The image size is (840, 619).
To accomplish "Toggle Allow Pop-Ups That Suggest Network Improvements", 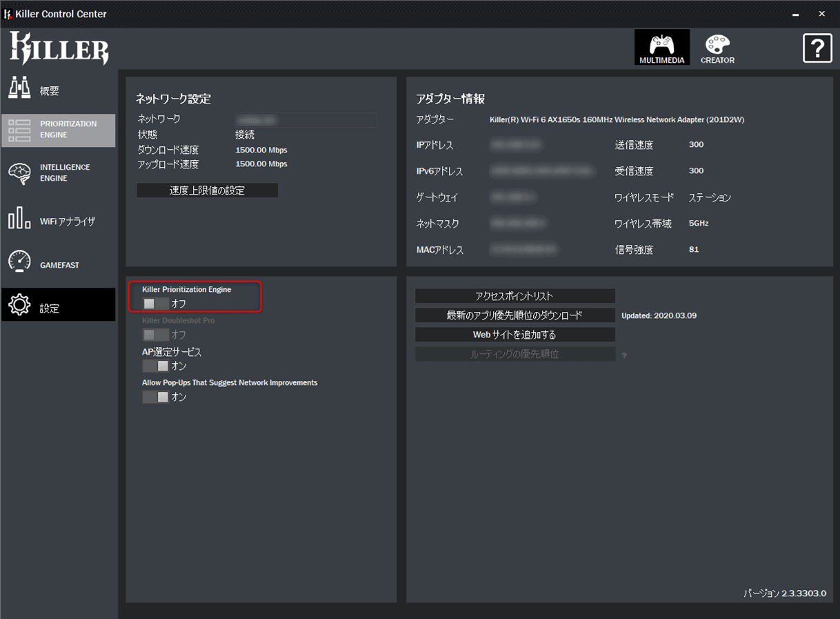I will tap(155, 397).
